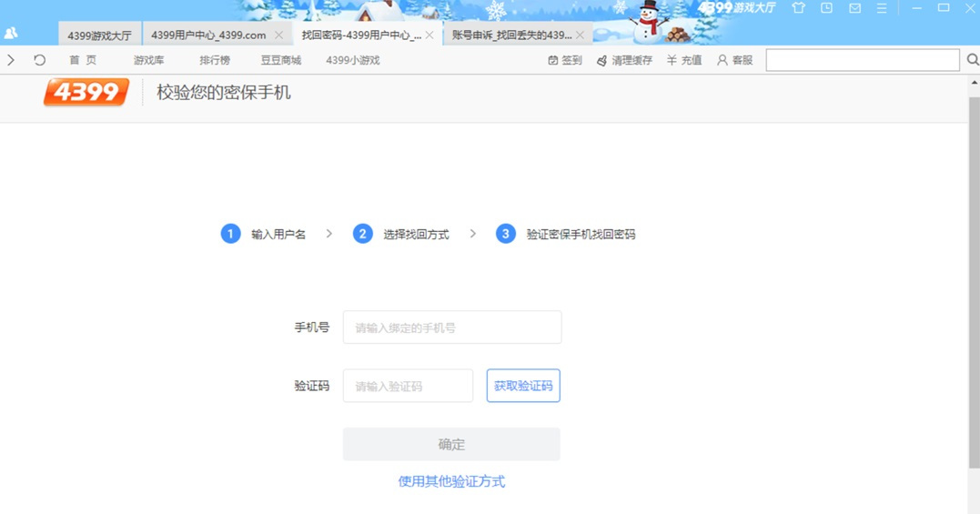Click the user avatar icon at top-left
This screenshot has width=980, height=514.
pos(11,33)
